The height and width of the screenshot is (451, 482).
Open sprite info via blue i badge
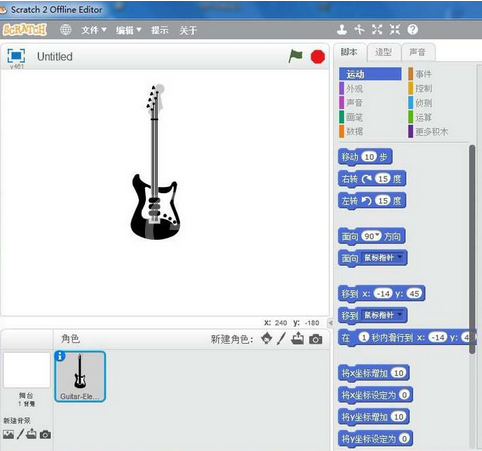point(60,356)
